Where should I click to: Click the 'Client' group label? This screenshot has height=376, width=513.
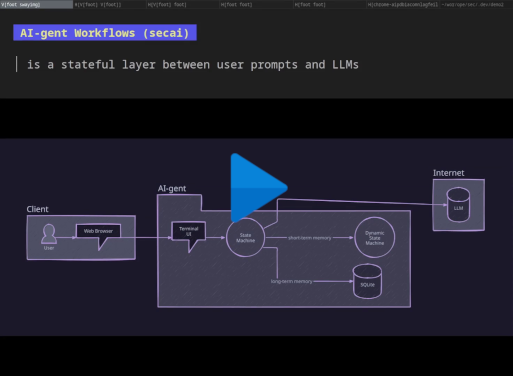click(x=37, y=209)
